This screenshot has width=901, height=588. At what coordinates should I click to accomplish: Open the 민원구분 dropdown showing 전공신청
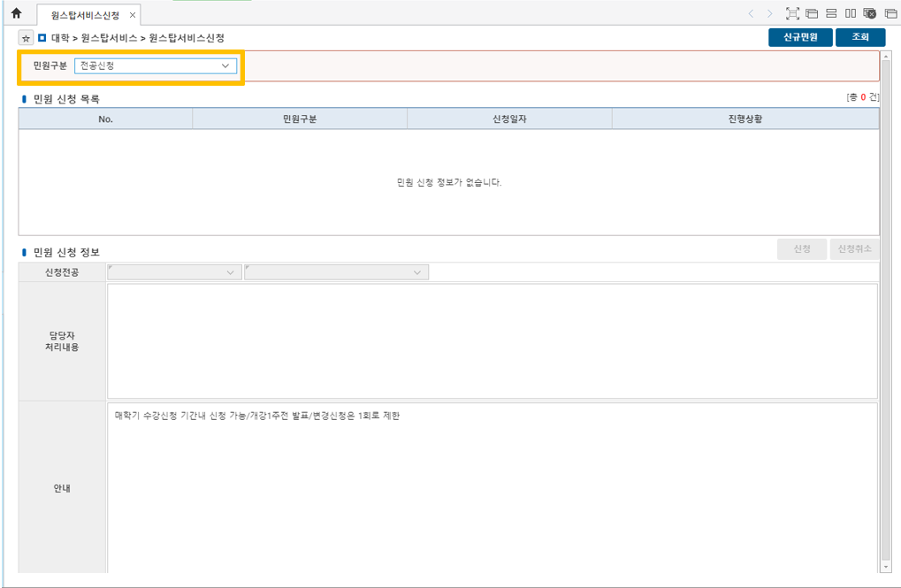click(x=156, y=65)
